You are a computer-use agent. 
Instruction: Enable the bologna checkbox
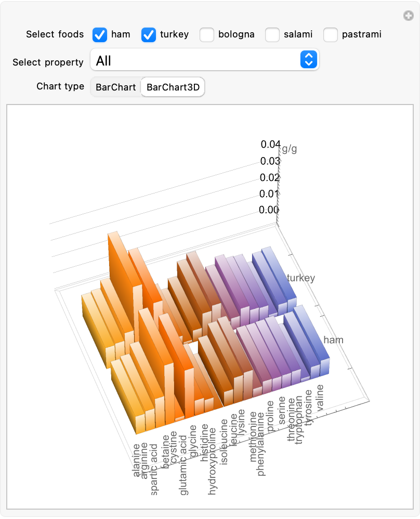click(x=207, y=35)
